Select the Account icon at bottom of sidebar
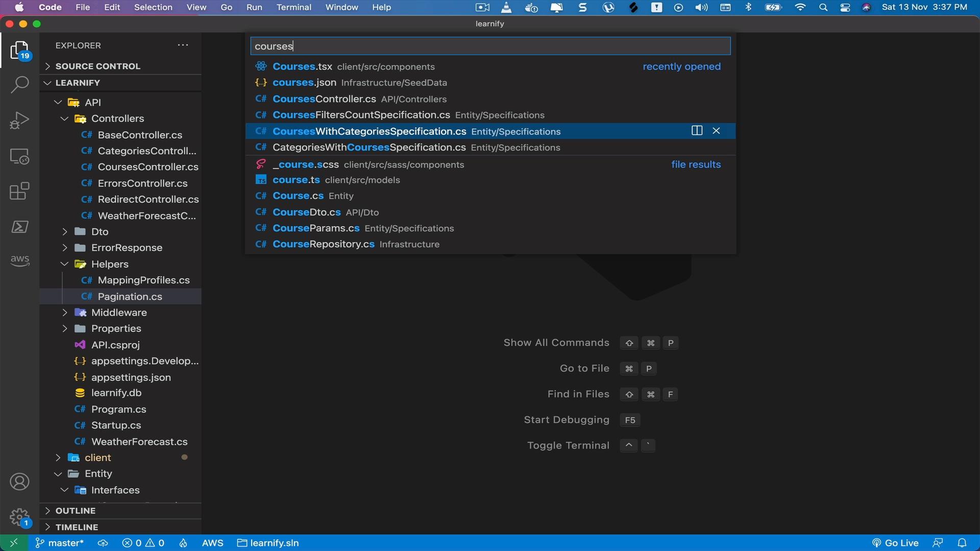Image resolution: width=980 pixels, height=551 pixels. pyautogui.click(x=18, y=483)
